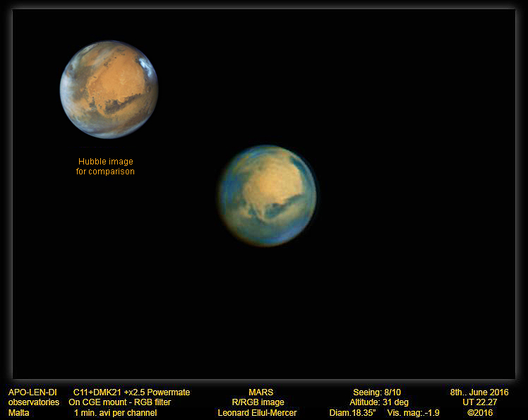Select the "Diam.18.35" diameter text

coord(352,413)
